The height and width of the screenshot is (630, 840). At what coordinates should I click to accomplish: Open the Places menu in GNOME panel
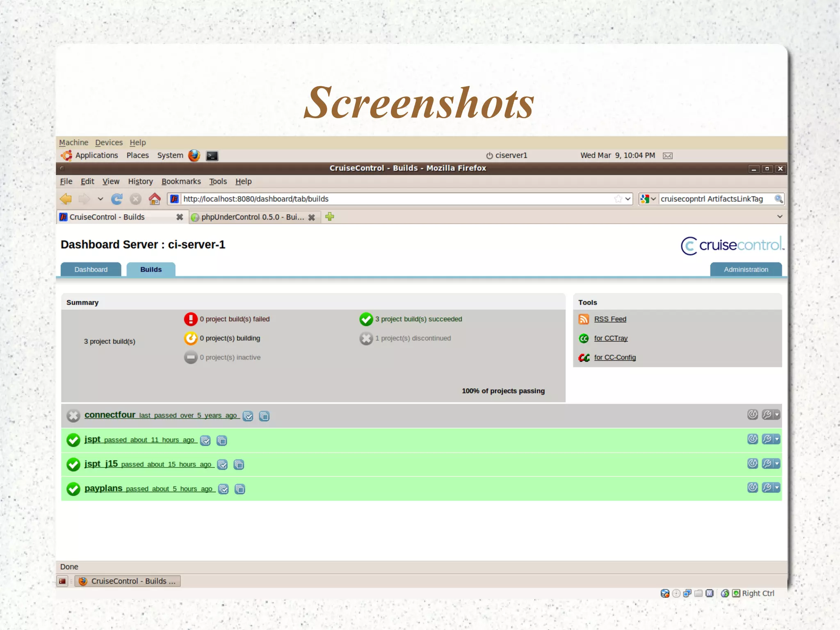point(137,156)
